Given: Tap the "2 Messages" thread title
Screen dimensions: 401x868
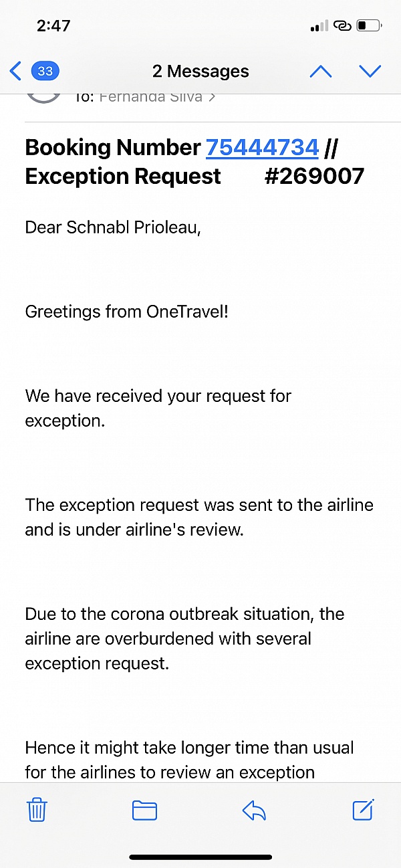Looking at the screenshot, I should [x=200, y=71].
